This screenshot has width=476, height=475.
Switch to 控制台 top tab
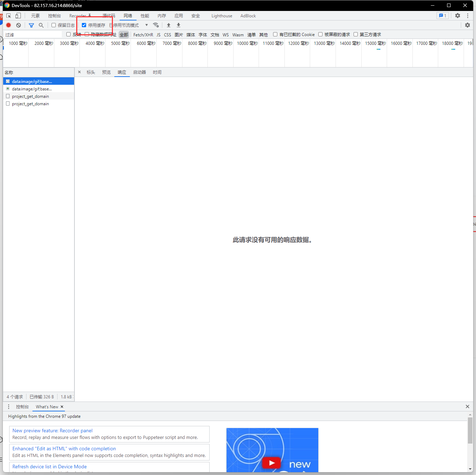pos(54,16)
